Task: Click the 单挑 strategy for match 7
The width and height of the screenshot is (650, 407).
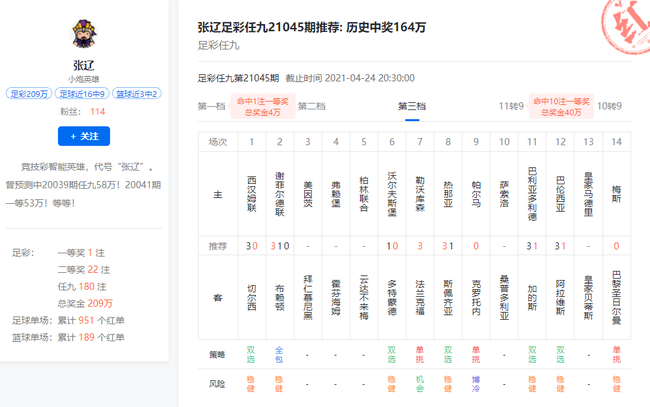Action: pos(420,355)
